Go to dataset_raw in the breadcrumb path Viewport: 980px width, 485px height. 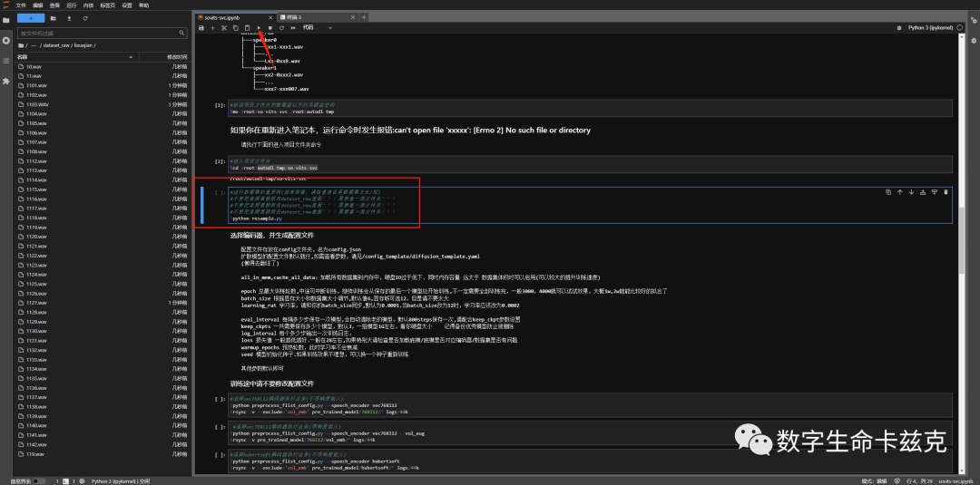[x=57, y=45]
